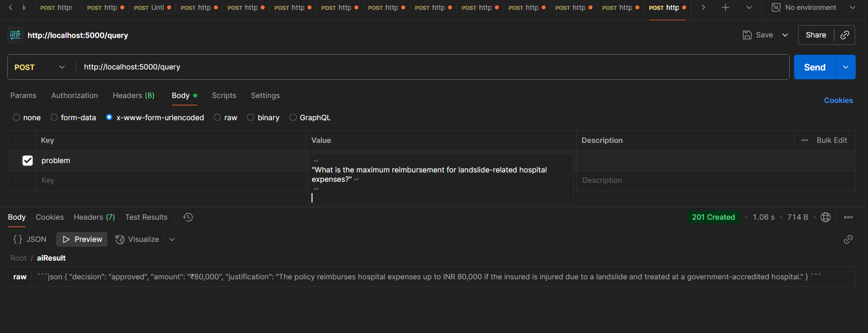868x333 pixels.
Task: Click the HTTP request type icon
Action: (x=15, y=35)
